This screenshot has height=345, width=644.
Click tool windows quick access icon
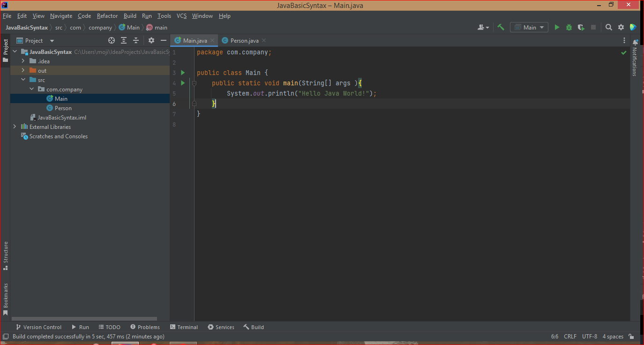6,337
